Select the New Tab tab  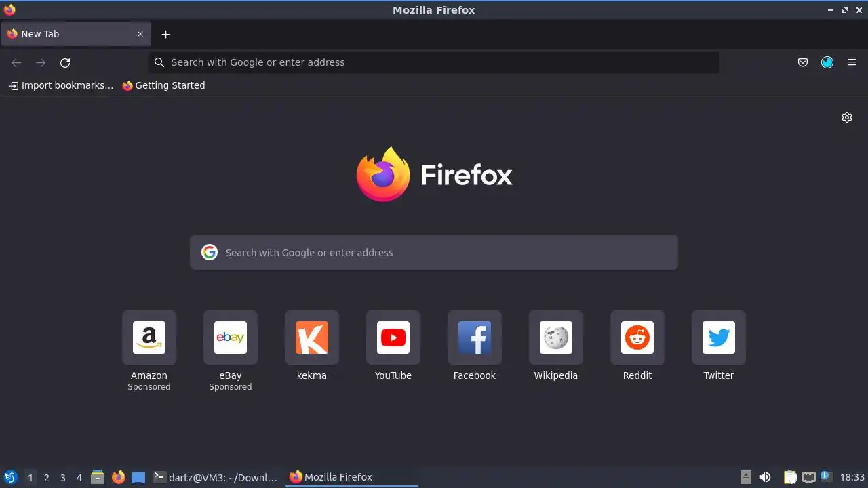76,34
